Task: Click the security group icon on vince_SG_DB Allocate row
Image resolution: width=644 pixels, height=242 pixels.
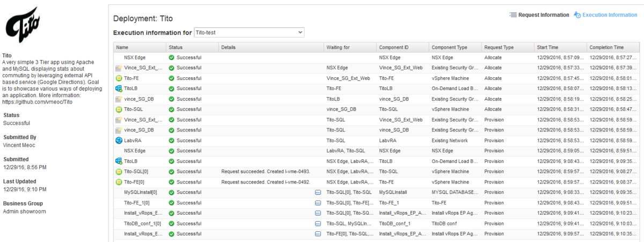Action: (x=119, y=99)
